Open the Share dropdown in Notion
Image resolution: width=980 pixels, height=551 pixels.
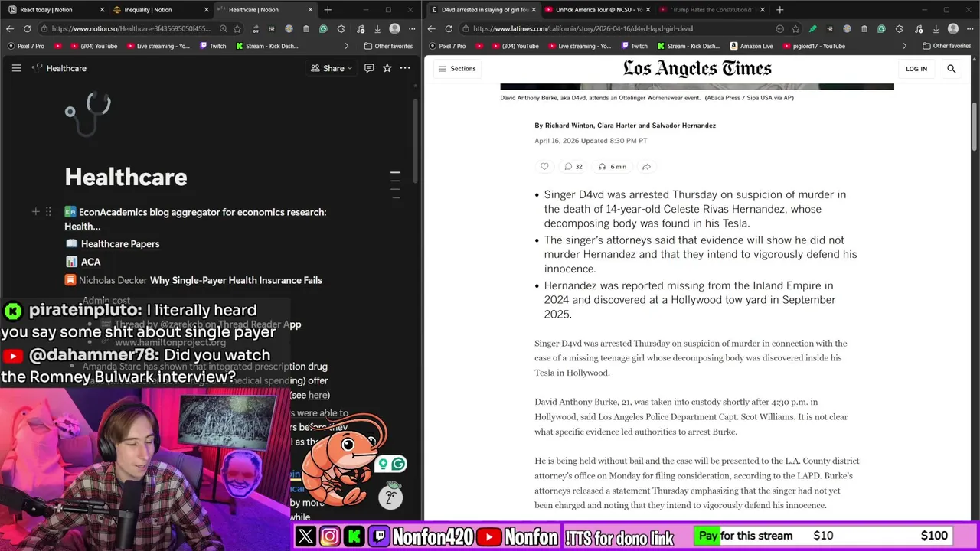click(x=332, y=68)
